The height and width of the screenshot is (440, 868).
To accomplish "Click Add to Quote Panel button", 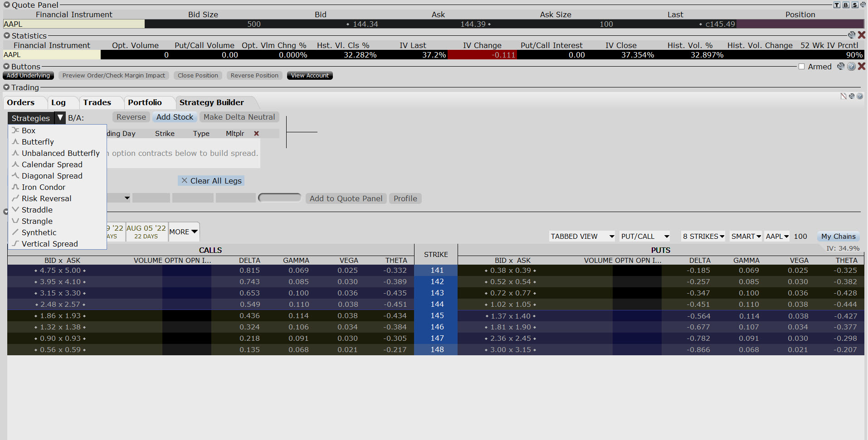I will (346, 198).
